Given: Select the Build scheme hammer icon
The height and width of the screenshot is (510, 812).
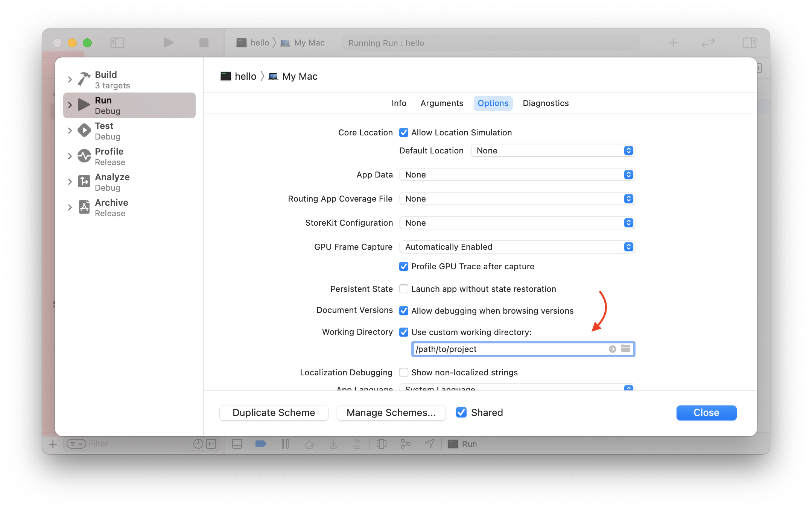Looking at the screenshot, I should click(x=84, y=79).
